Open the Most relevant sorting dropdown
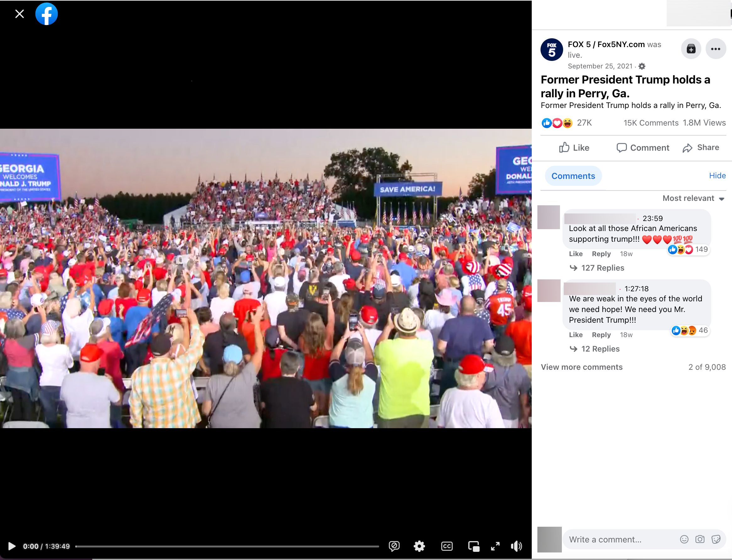The image size is (732, 560). click(693, 198)
